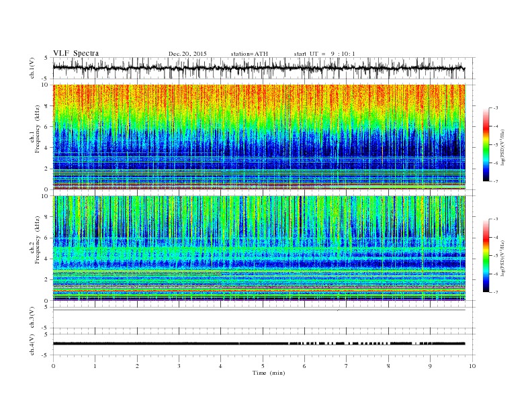Screen dimensions: 532x411
Task: Click the "4" kHz tick of ch.2 spectrogram
Action: pyautogui.click(x=47, y=259)
